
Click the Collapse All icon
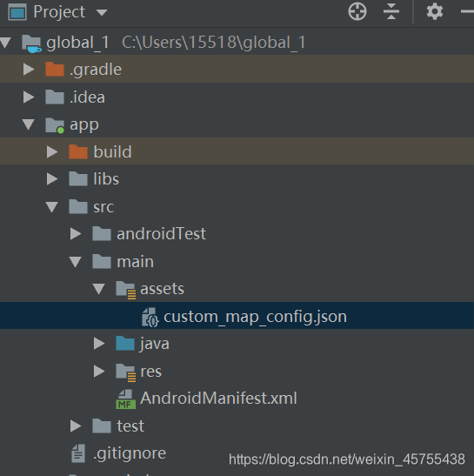point(391,11)
